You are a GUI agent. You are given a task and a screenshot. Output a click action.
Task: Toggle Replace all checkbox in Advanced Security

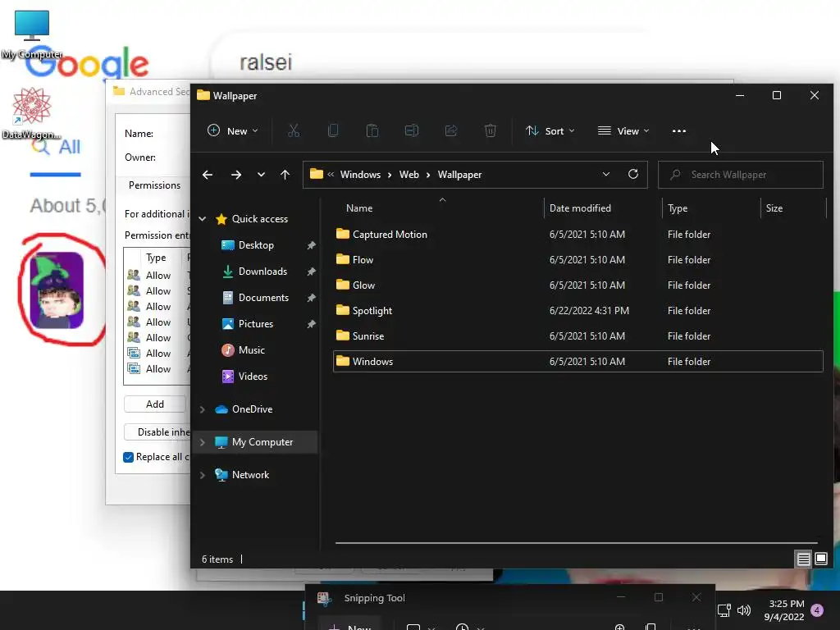(x=128, y=457)
